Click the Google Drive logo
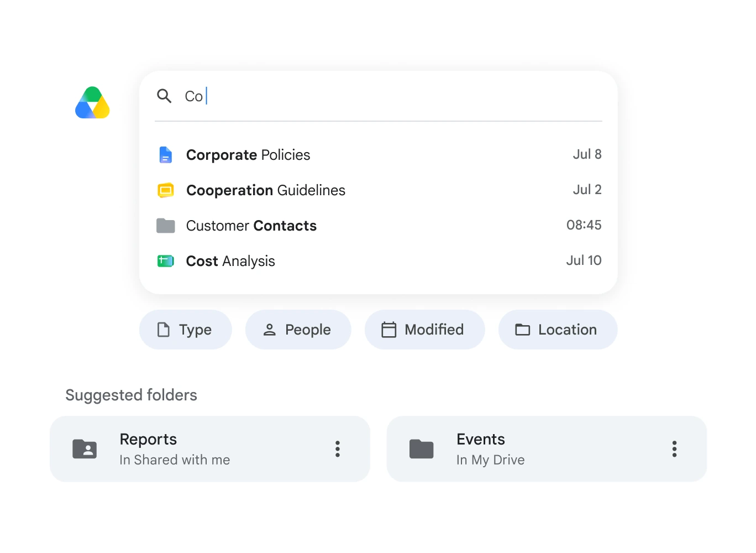756x553 pixels. 92,102
